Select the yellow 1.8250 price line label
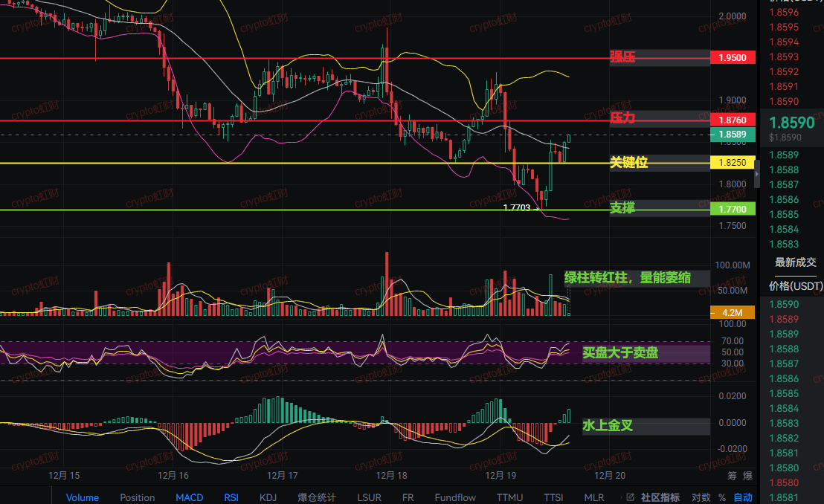This screenshot has height=504, width=824. [733, 162]
